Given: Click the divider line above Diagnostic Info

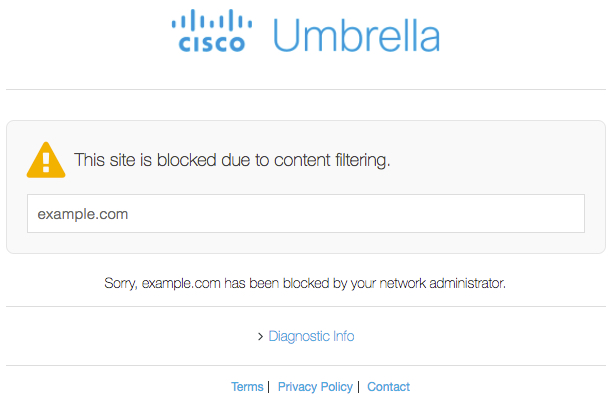Looking at the screenshot, I should [x=306, y=307].
